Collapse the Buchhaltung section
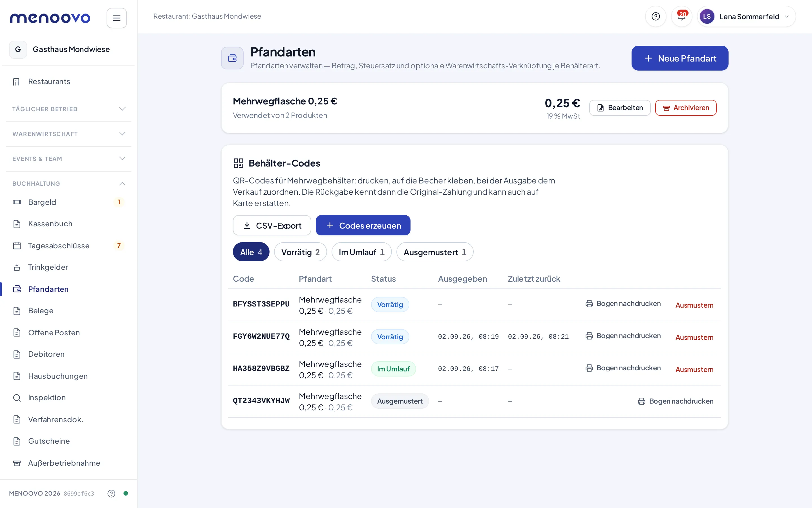812x508 pixels. [69, 183]
